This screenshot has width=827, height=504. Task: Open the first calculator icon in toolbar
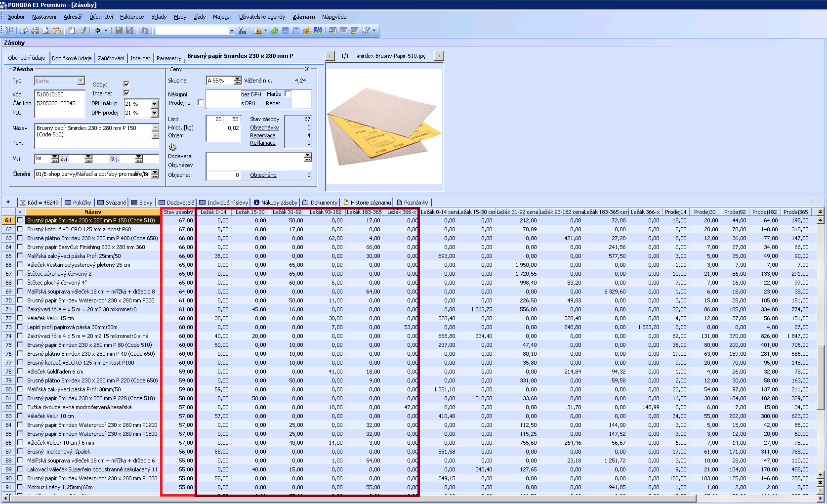(x=286, y=30)
